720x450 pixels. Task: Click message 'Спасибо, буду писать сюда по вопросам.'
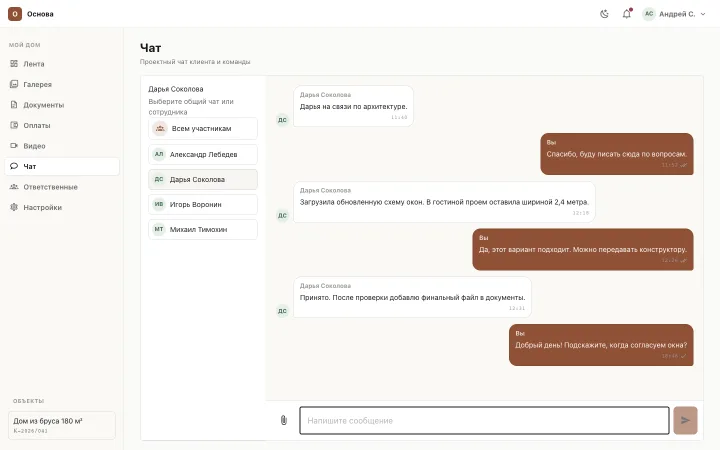[x=617, y=154]
